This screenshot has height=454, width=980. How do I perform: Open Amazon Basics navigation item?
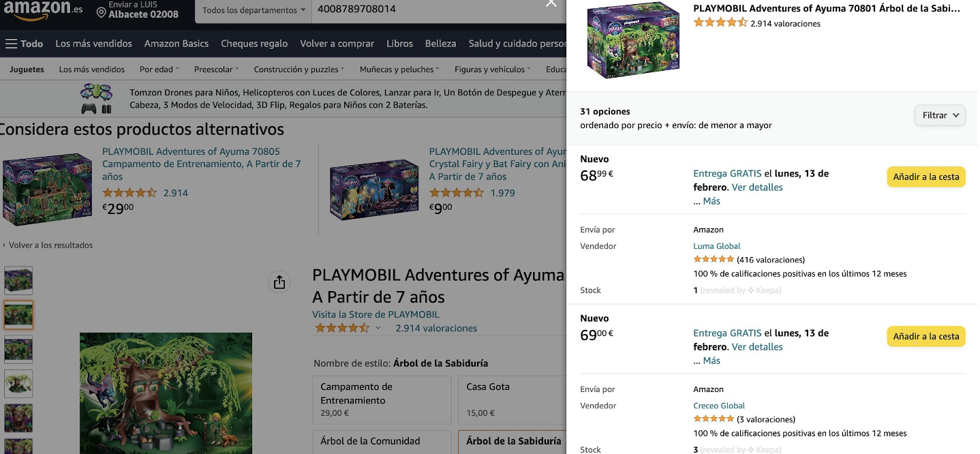(x=177, y=44)
